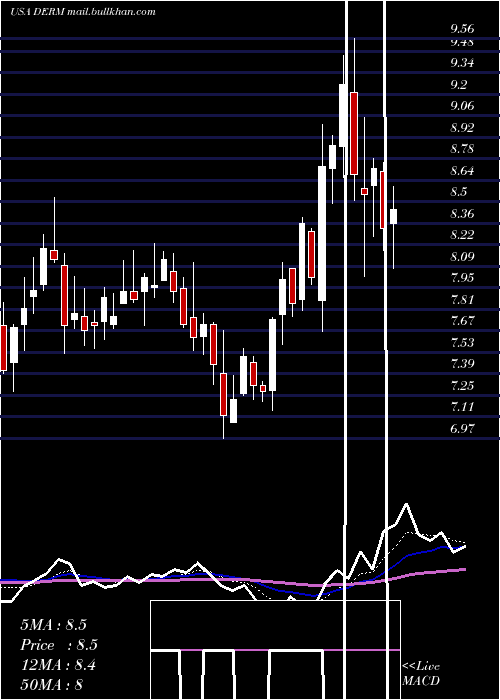Click the MACD peak point on white line

click(x=406, y=504)
